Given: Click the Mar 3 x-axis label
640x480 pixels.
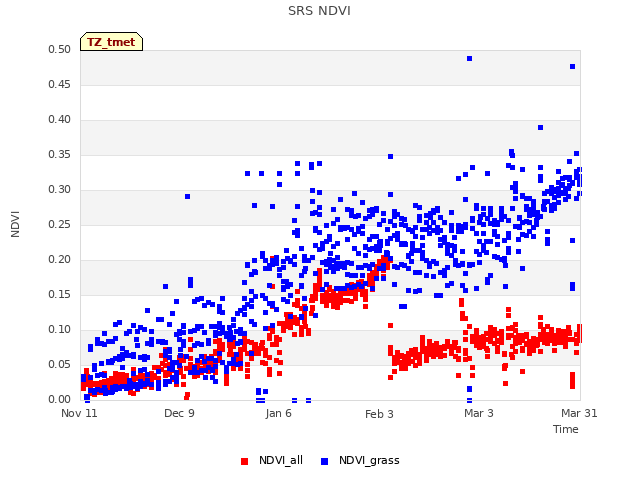Looking at the screenshot, I should [479, 413].
